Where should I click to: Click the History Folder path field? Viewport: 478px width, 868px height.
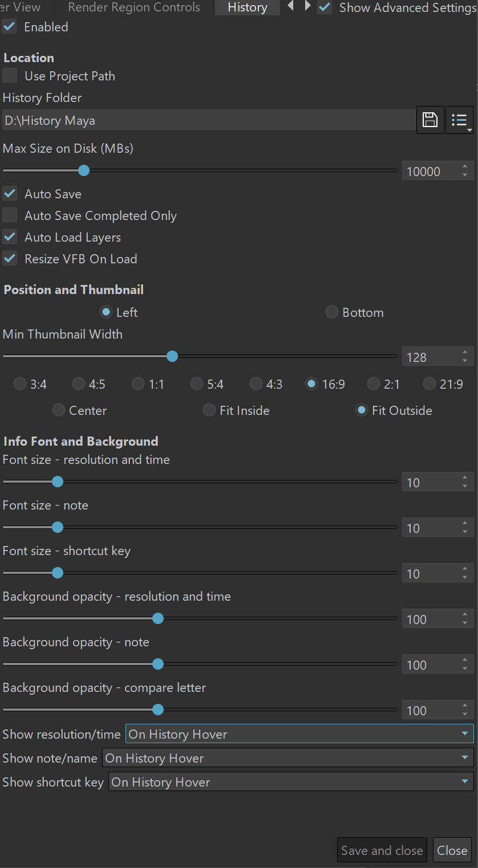coord(209,120)
